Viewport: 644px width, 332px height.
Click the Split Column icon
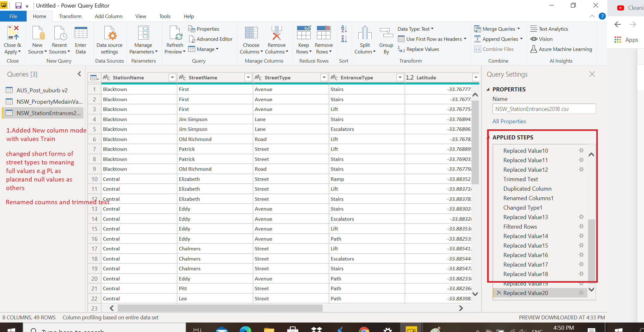(x=365, y=33)
